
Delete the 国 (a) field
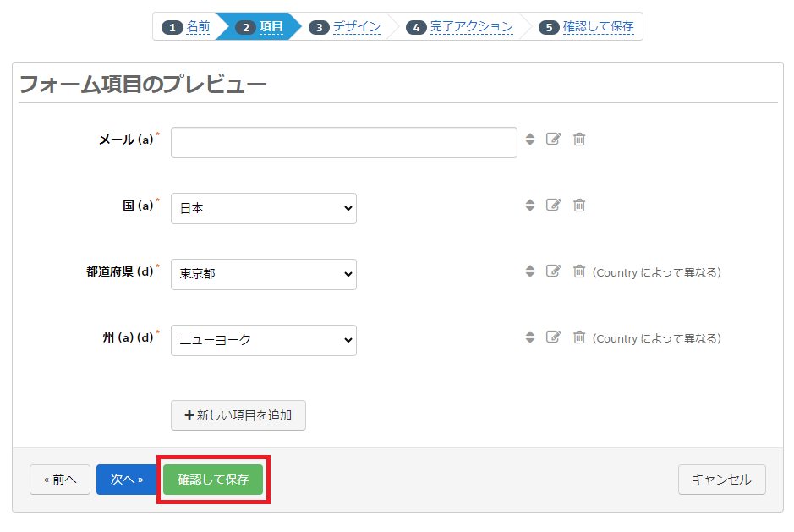pos(579,205)
